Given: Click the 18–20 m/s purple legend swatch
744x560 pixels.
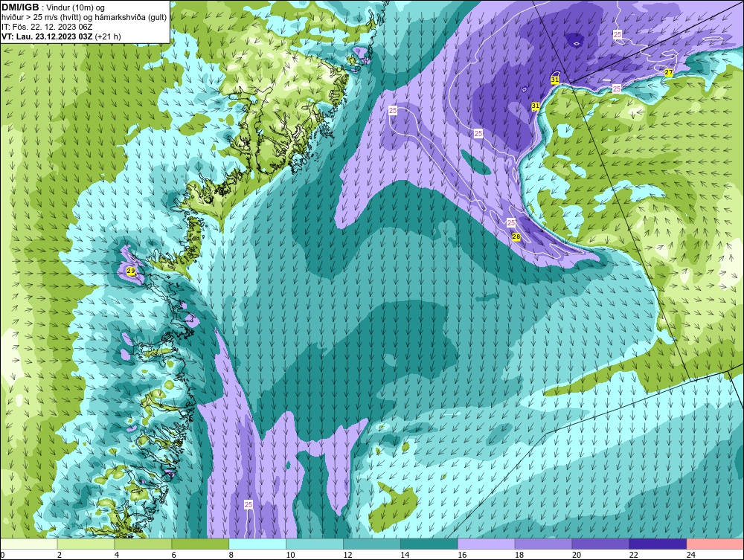Looking at the screenshot, I should point(543,544).
